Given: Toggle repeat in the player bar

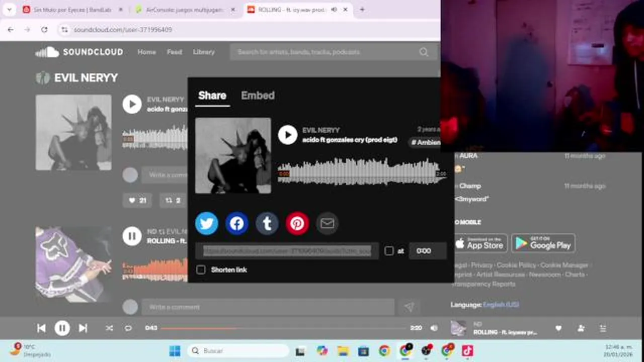Looking at the screenshot, I should [128, 328].
